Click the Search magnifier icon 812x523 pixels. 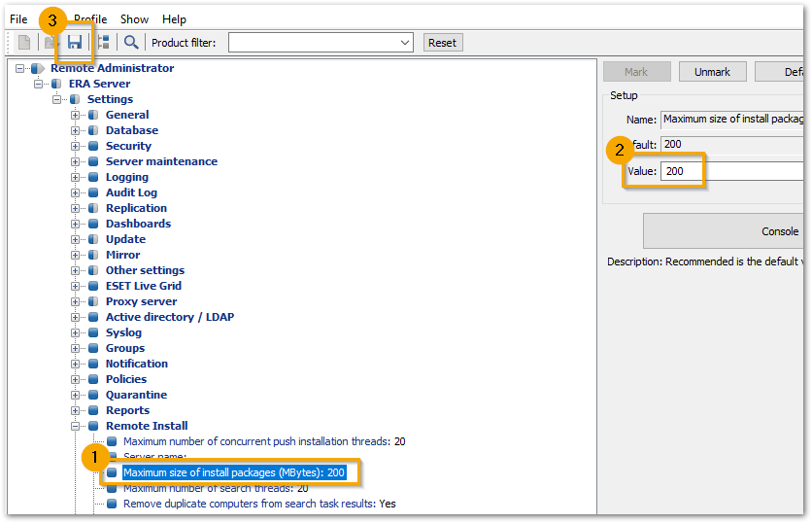click(x=131, y=42)
